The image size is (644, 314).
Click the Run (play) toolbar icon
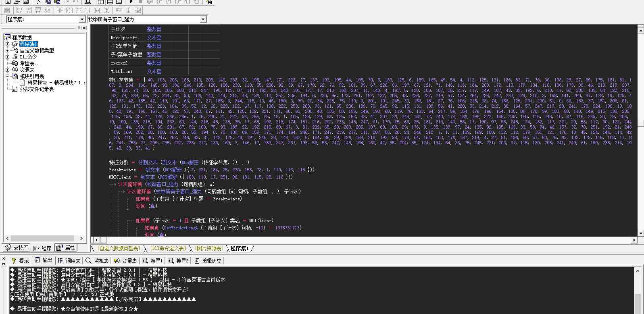131,2
